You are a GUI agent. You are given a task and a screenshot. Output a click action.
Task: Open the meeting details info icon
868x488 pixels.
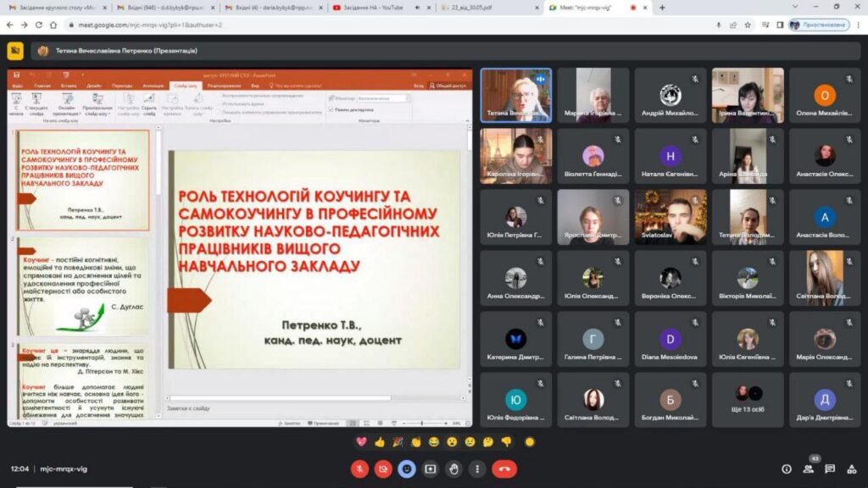click(x=786, y=469)
